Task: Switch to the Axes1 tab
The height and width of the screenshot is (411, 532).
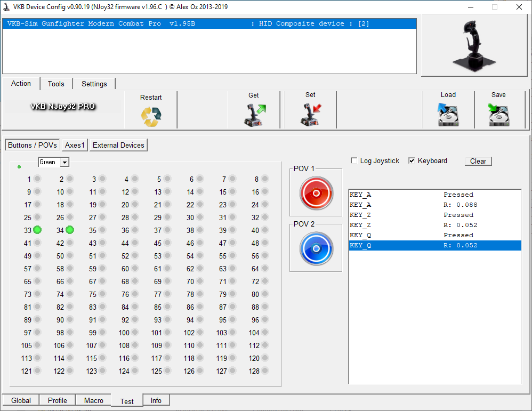Action: (75, 145)
